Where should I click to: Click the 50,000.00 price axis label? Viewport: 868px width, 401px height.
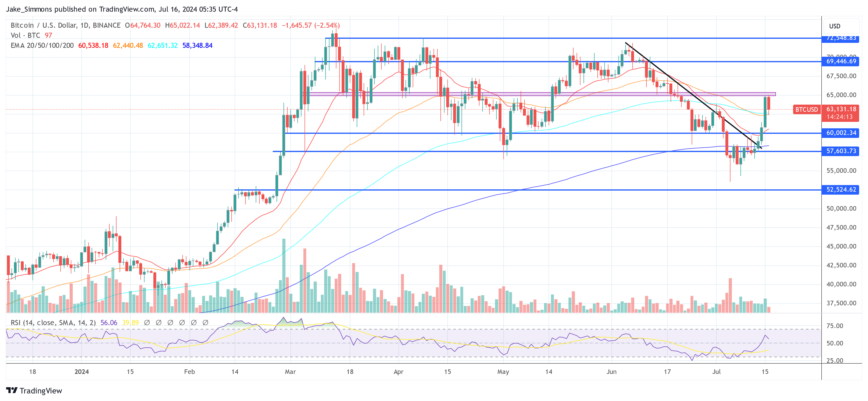pos(841,209)
